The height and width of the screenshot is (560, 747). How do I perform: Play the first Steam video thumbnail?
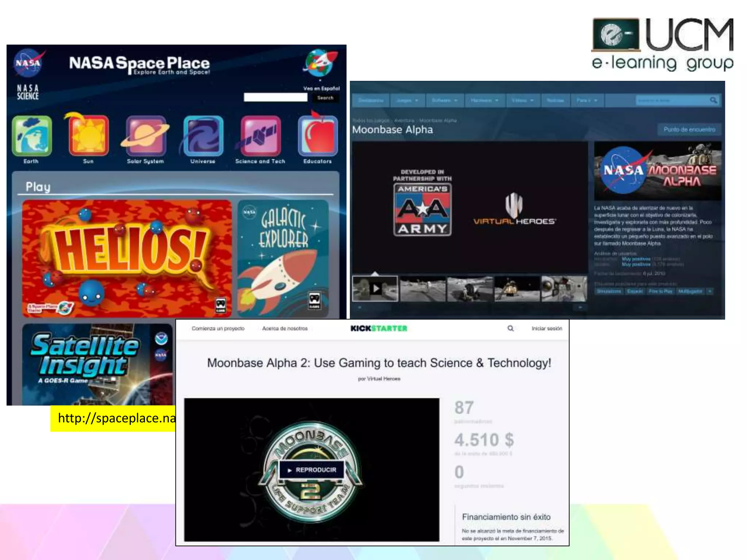point(375,288)
